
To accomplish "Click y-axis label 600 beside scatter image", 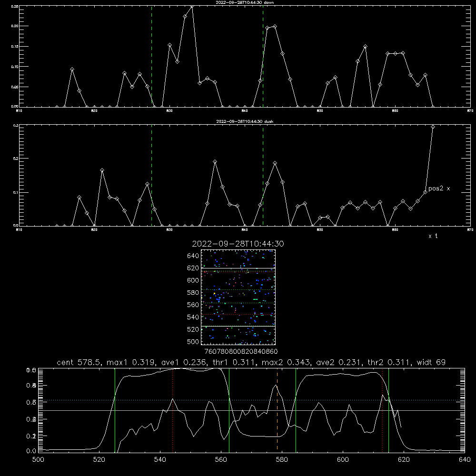I will coord(193,280).
